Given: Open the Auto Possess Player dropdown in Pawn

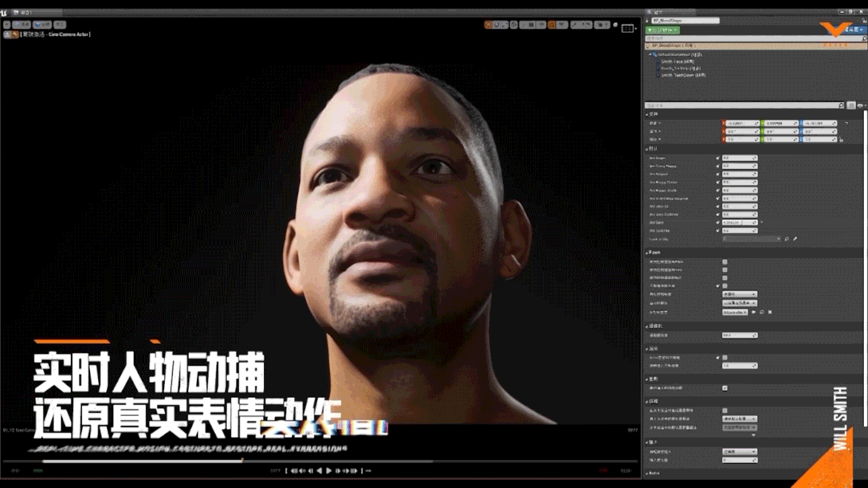Looking at the screenshot, I should tap(739, 294).
